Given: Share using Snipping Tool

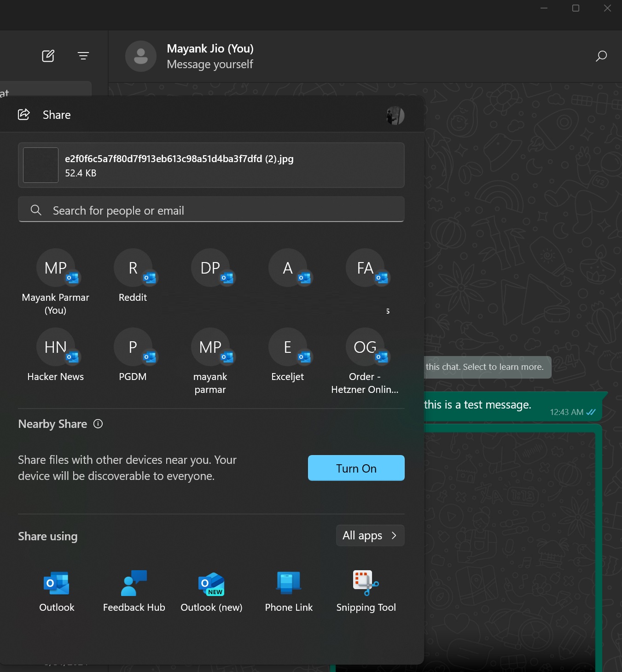Looking at the screenshot, I should (366, 591).
